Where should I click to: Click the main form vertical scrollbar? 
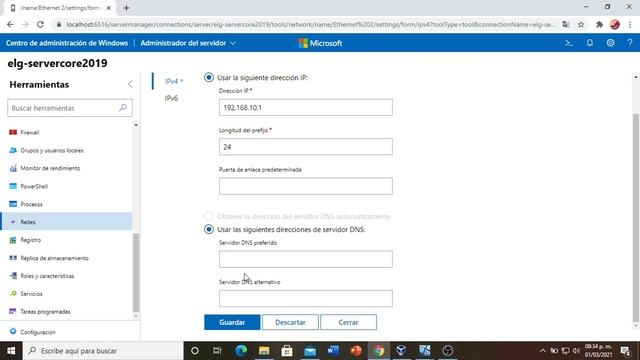pyautogui.click(x=636, y=218)
